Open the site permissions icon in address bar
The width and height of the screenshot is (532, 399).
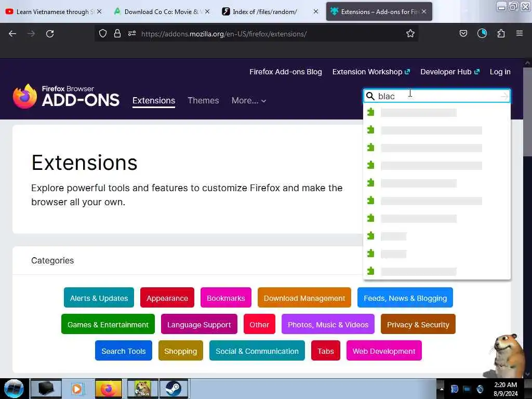coord(132,34)
